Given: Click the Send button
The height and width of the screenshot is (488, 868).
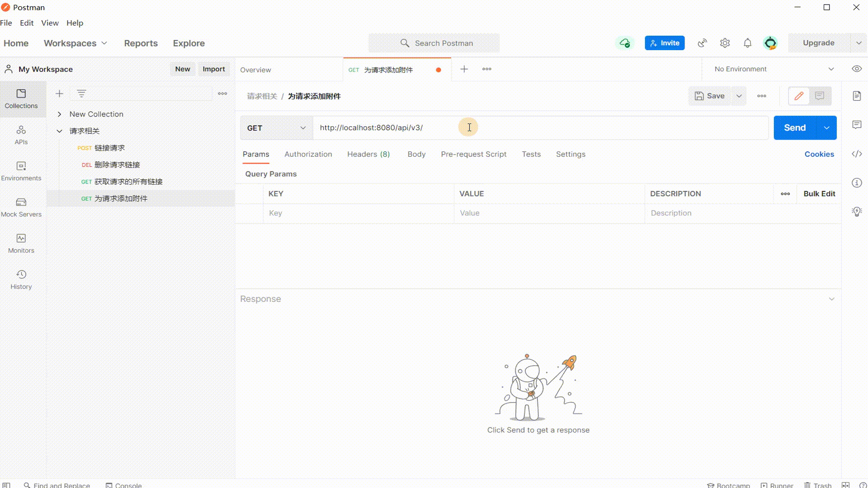Looking at the screenshot, I should tap(795, 128).
